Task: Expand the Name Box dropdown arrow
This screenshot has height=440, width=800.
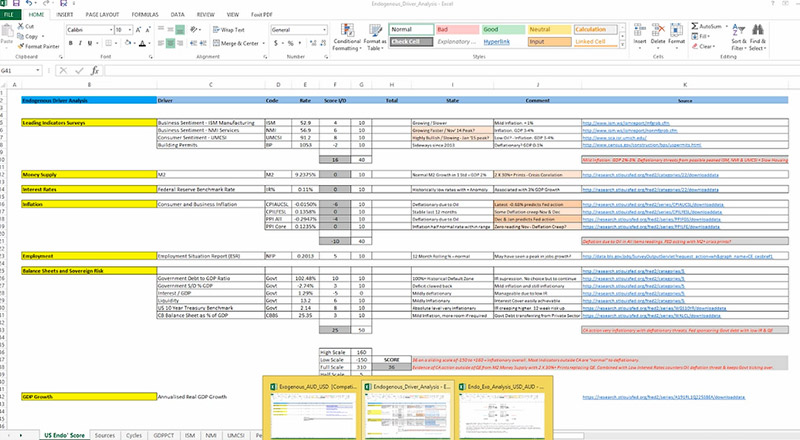Action: tap(38, 70)
